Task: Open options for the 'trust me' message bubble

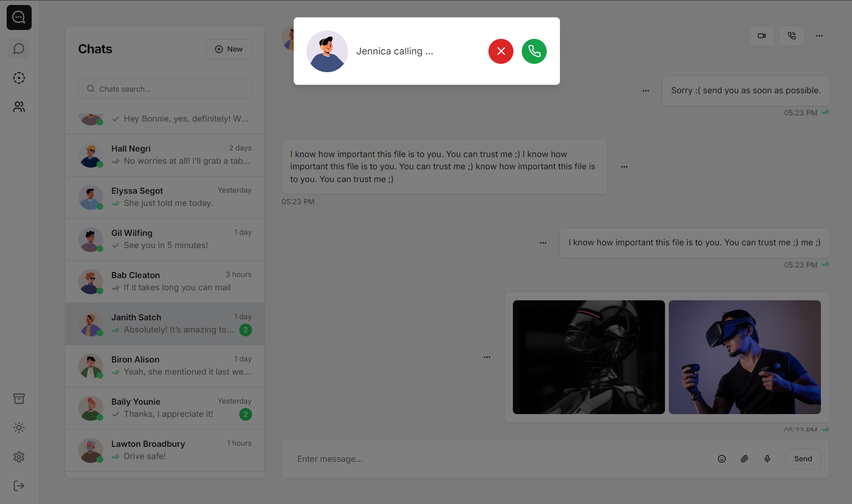Action: 624,166
